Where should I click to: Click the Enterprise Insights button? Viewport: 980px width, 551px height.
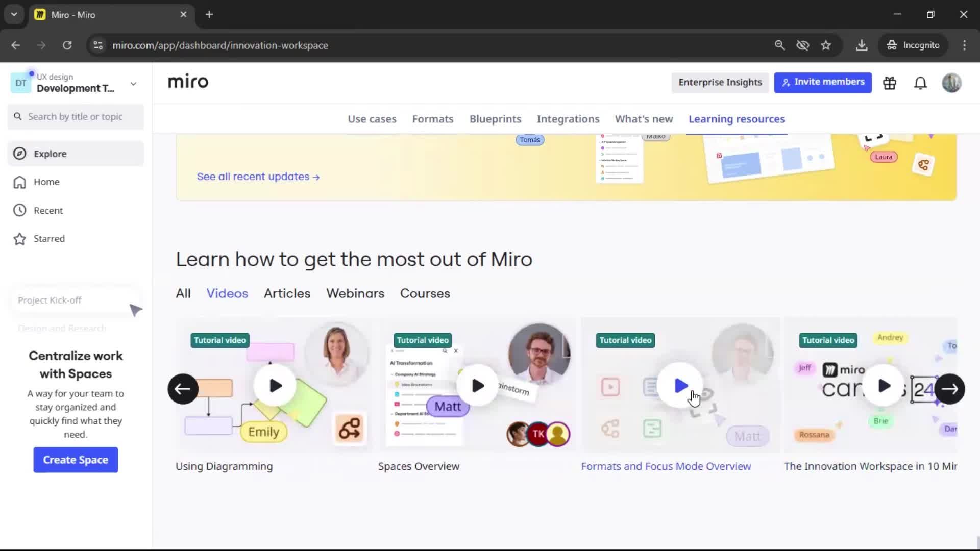pyautogui.click(x=720, y=83)
